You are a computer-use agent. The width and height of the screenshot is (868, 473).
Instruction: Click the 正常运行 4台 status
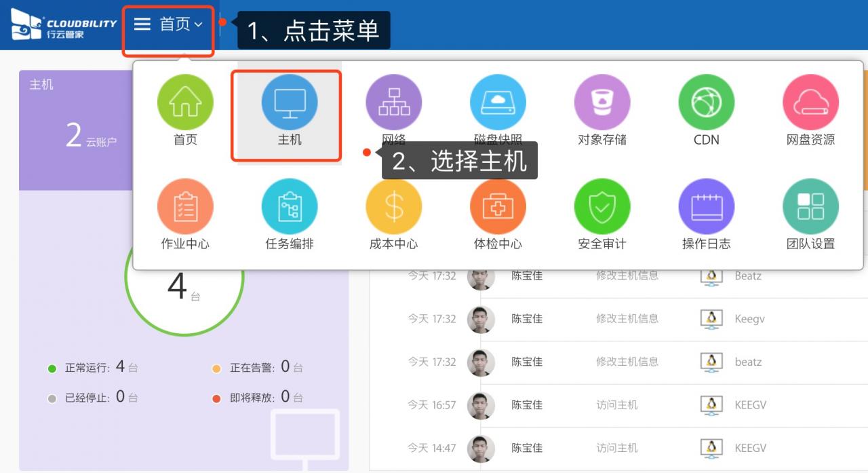[93, 367]
